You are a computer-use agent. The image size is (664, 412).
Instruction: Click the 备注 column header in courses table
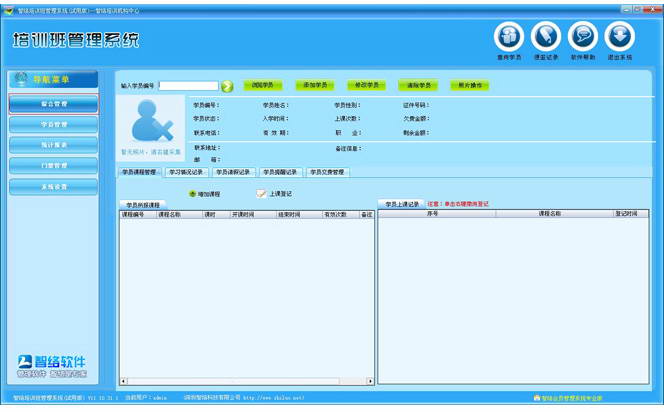click(x=367, y=215)
